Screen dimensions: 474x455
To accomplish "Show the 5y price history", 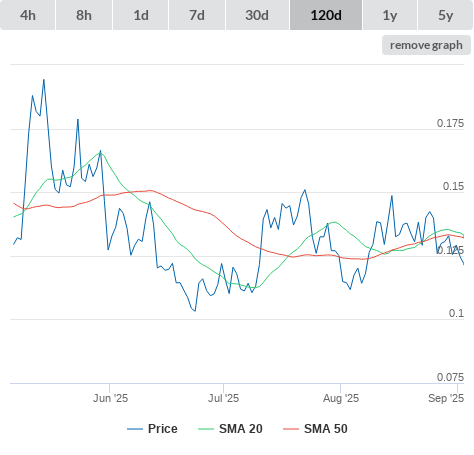I will (445, 15).
